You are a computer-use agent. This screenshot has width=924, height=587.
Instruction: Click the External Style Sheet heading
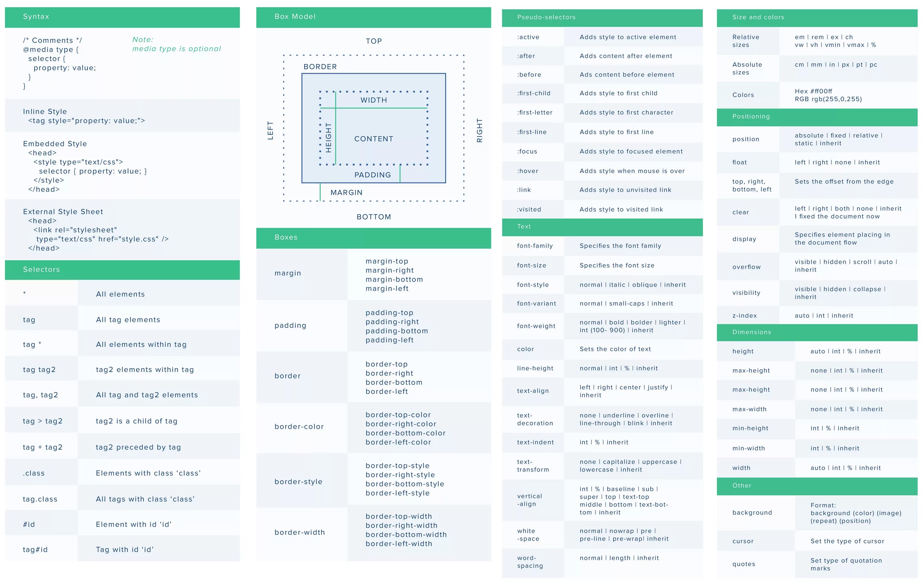[x=63, y=212]
